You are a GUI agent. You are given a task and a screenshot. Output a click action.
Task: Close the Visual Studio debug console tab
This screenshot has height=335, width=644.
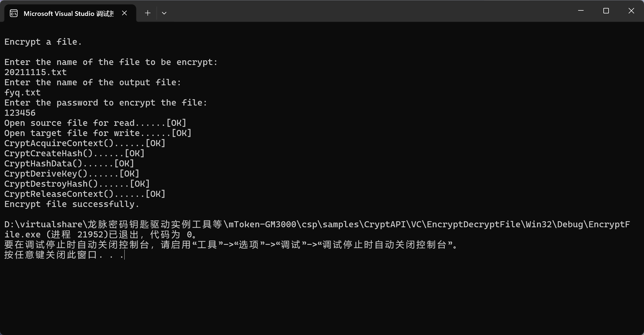click(124, 13)
